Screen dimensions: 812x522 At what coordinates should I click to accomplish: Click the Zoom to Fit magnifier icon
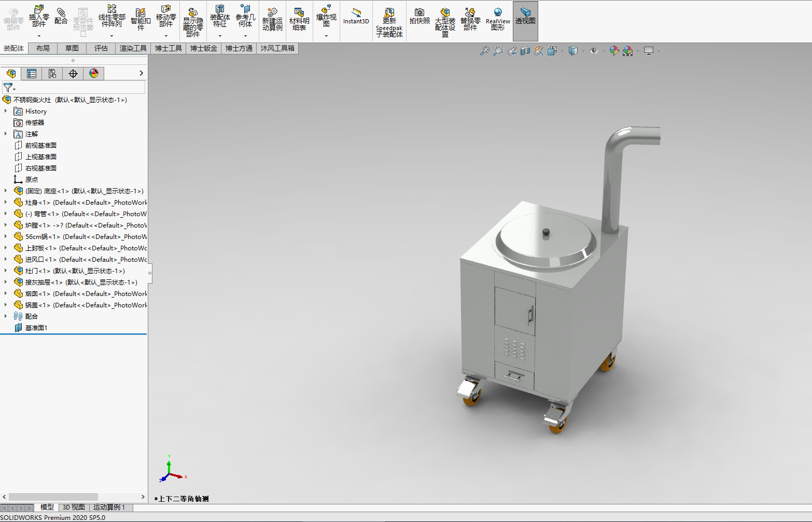pyautogui.click(x=484, y=51)
